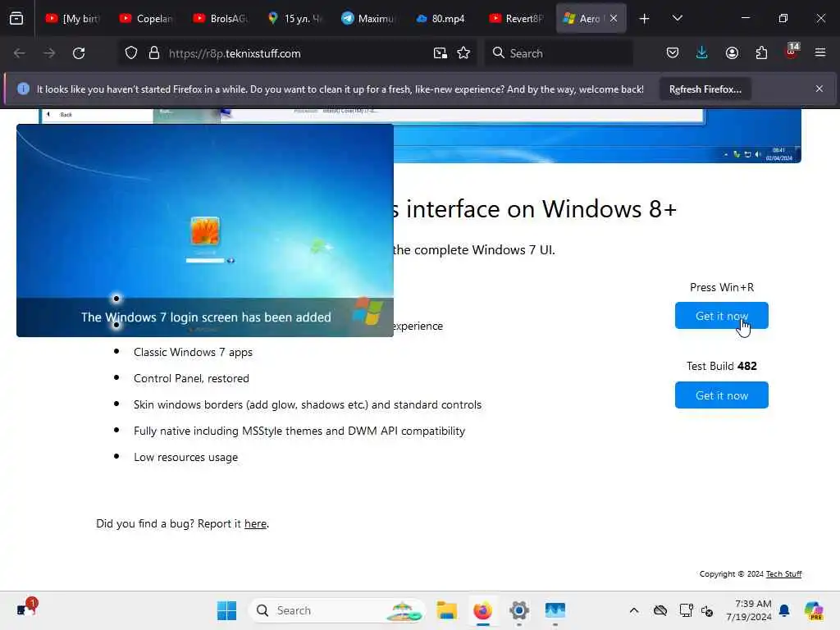
Task: Switch to the Revert8P YouTube tab
Action: pos(515,18)
